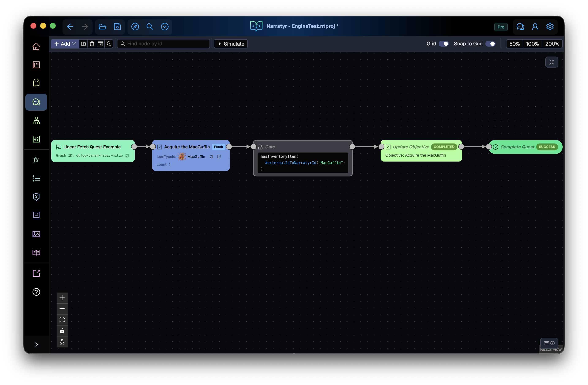Click the settings gear icon

550,26
